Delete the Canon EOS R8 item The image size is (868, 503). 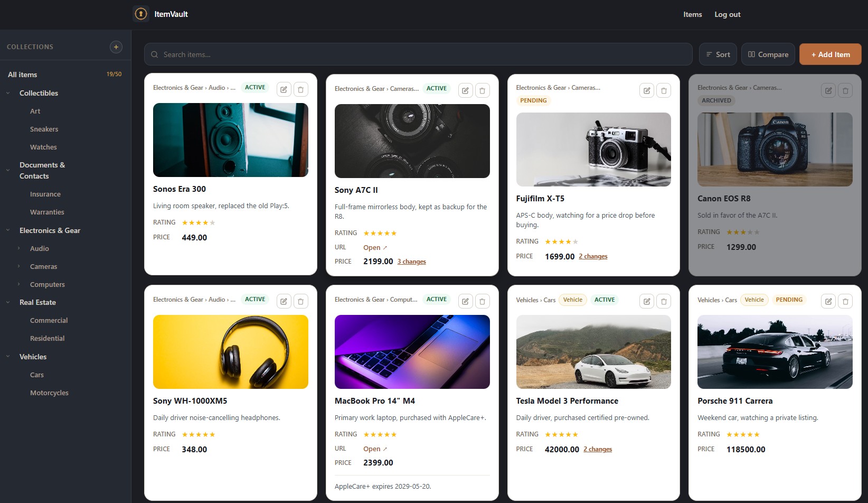click(x=845, y=90)
